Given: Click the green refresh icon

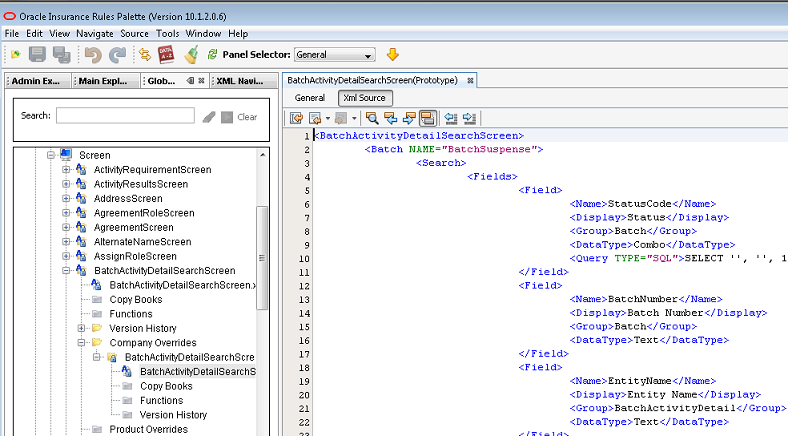Looking at the screenshot, I should pos(212,55).
